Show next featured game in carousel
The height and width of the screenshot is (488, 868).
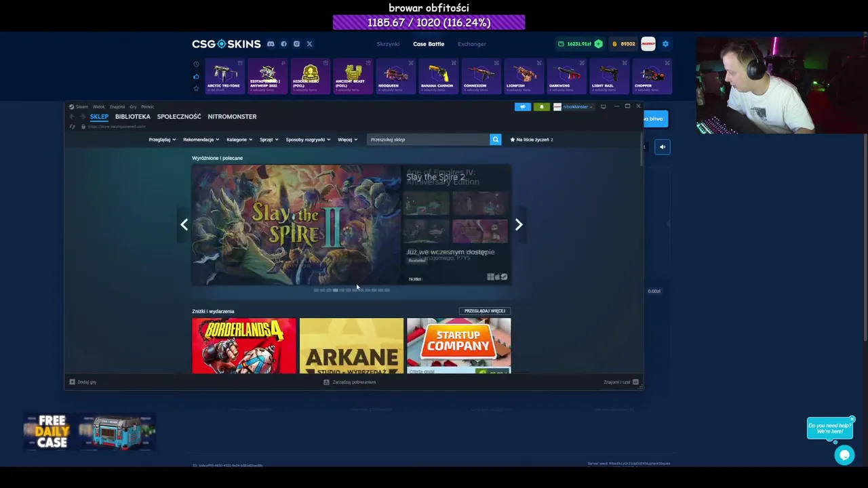(519, 224)
